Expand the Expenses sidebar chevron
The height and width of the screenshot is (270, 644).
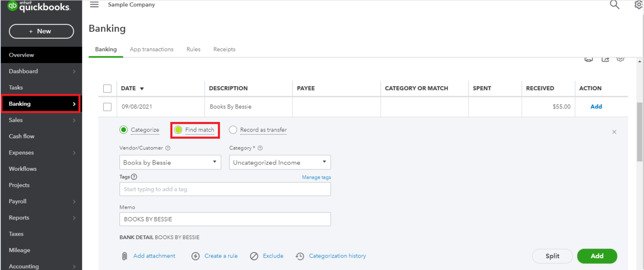coord(74,153)
